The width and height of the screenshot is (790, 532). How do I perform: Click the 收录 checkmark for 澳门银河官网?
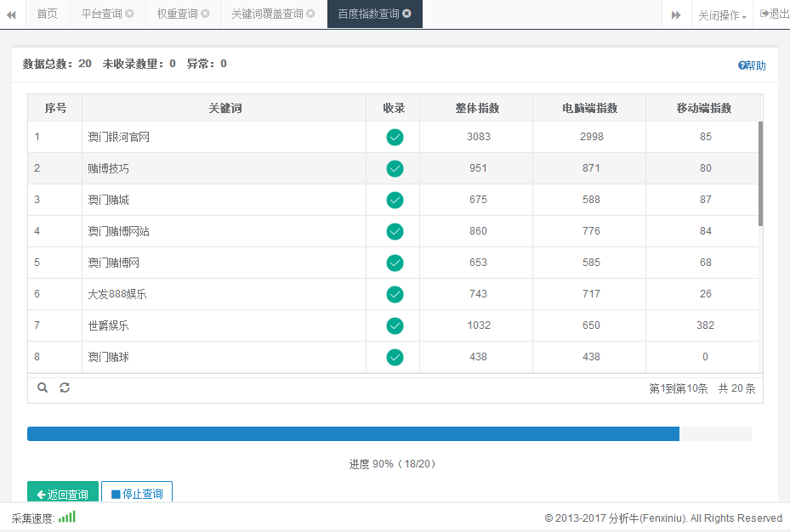395,137
